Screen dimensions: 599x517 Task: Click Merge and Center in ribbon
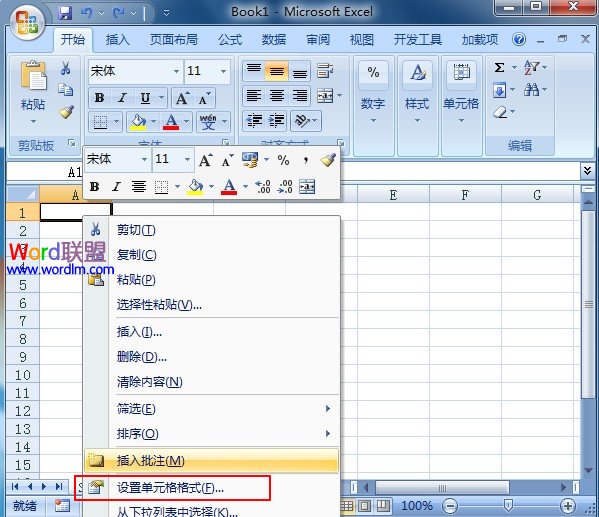[x=325, y=96]
